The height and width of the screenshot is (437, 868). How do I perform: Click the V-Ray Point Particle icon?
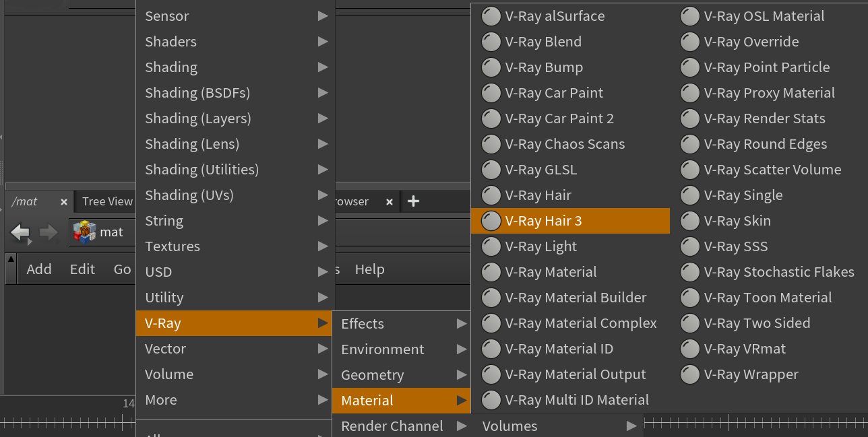click(690, 67)
